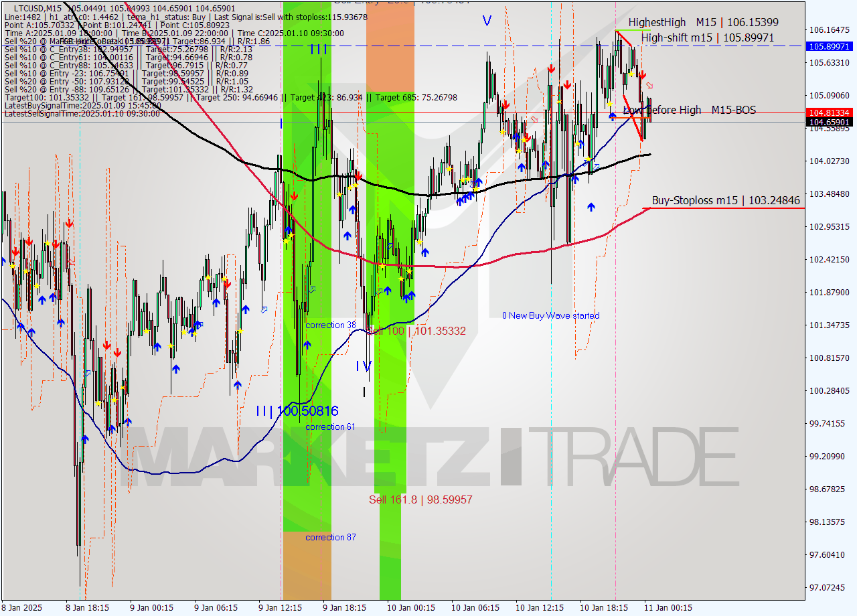
Task: Click the '11 Jan 00:15' time axis label
Action: (x=668, y=608)
